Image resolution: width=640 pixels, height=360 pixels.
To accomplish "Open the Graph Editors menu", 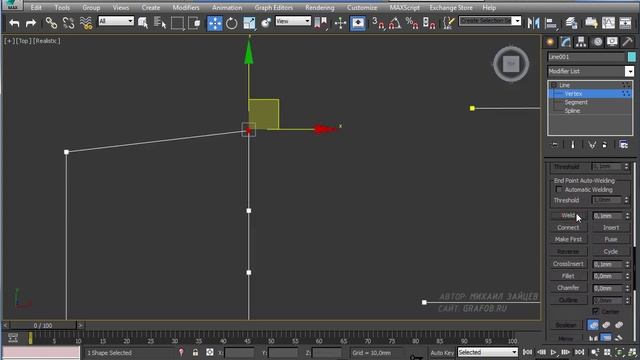I will 273,7.
